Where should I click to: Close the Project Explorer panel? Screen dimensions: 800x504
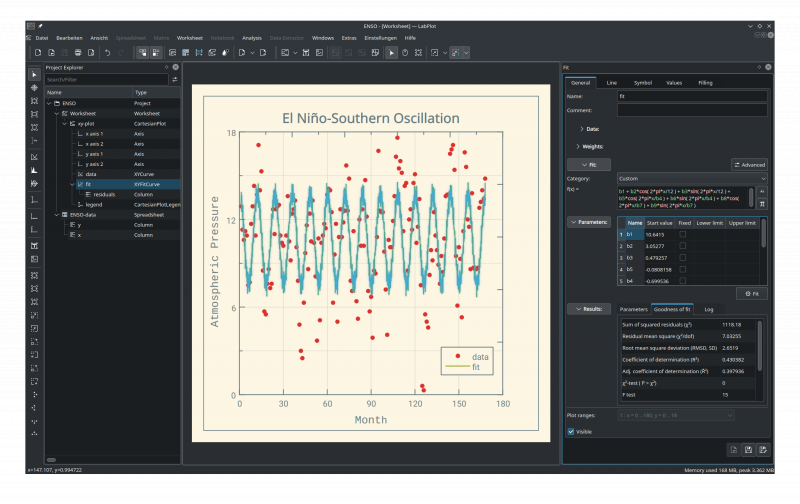[x=176, y=67]
